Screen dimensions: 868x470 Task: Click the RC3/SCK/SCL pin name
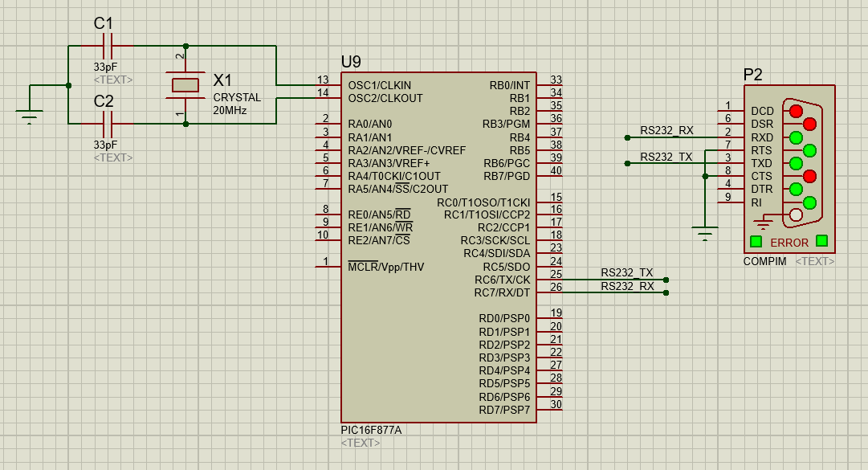[x=495, y=240]
